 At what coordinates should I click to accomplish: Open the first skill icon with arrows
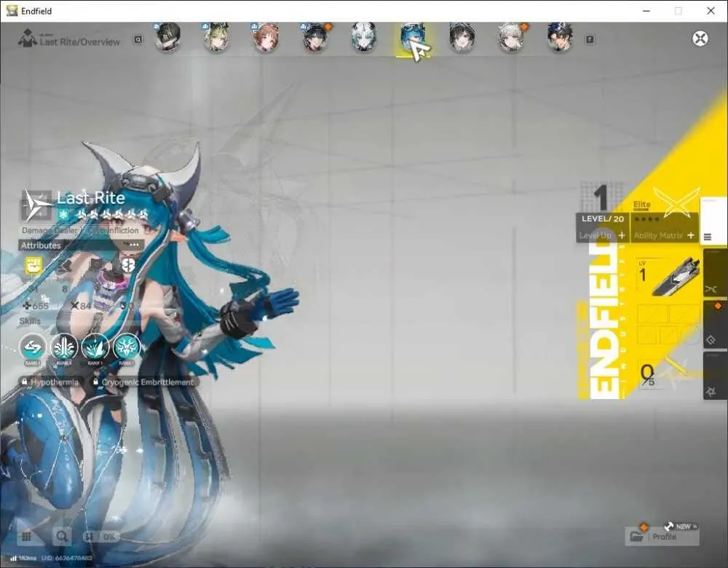[33, 347]
